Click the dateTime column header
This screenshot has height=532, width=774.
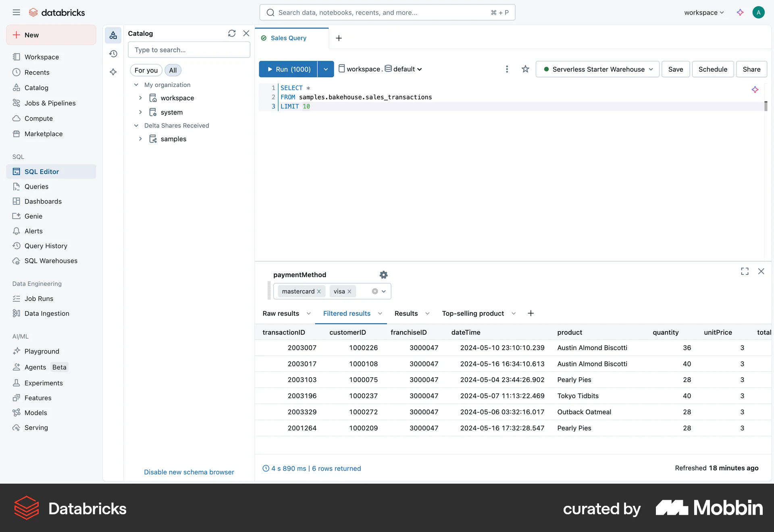coord(466,332)
